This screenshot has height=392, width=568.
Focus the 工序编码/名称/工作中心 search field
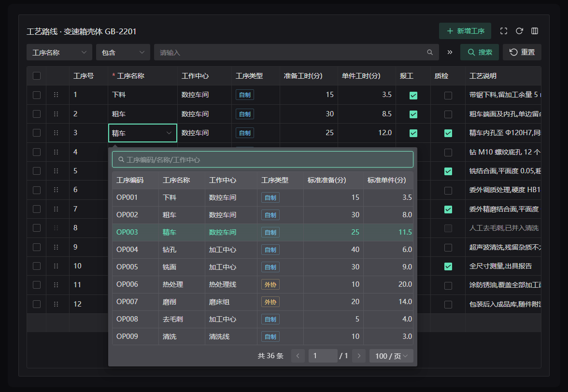pos(263,160)
